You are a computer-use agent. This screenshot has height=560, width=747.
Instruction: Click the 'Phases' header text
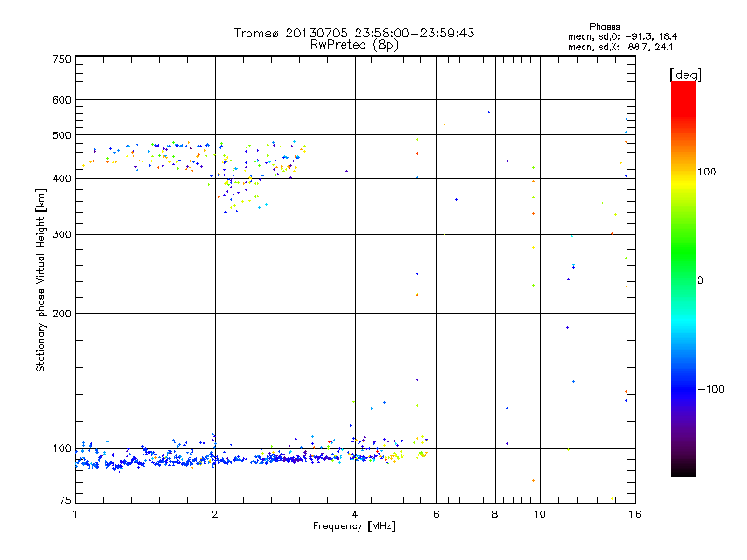point(604,27)
